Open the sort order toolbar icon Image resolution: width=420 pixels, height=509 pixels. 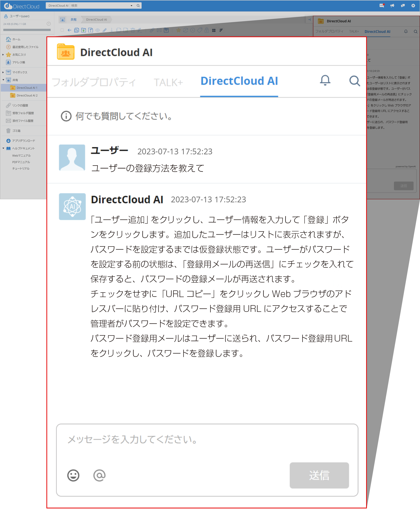[221, 30]
